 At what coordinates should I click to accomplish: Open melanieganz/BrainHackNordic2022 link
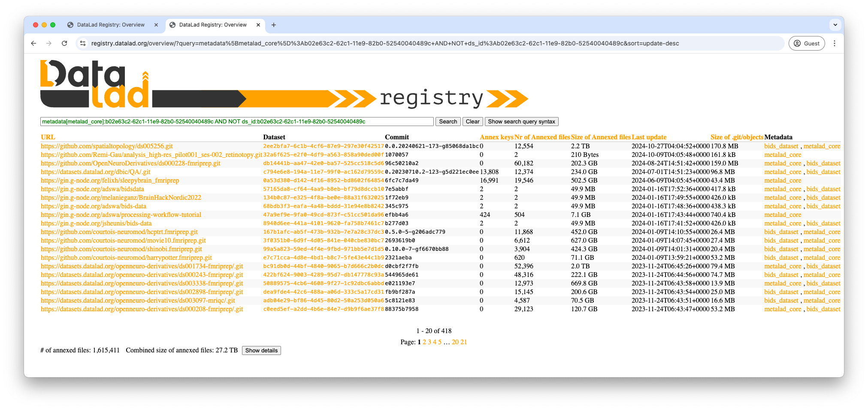pyautogui.click(x=121, y=198)
